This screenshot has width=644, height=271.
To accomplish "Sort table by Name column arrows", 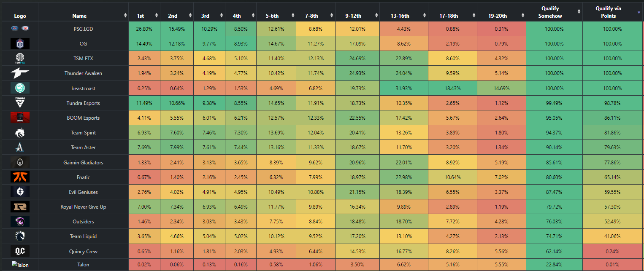I will tap(125, 16).
